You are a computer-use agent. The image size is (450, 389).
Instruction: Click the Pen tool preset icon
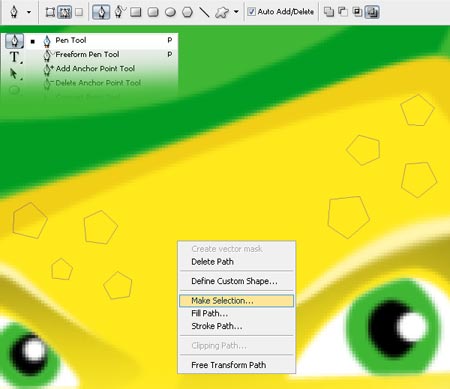tap(14, 12)
